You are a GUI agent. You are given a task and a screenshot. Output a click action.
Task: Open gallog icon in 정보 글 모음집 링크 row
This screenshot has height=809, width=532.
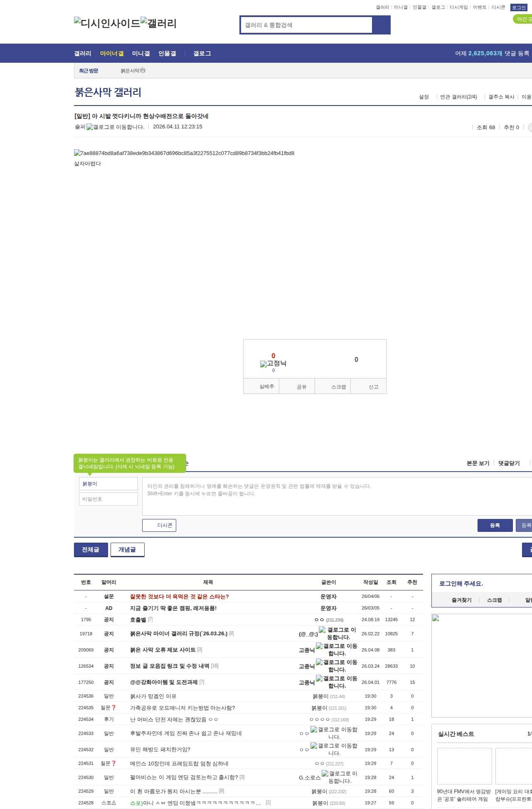(336, 666)
